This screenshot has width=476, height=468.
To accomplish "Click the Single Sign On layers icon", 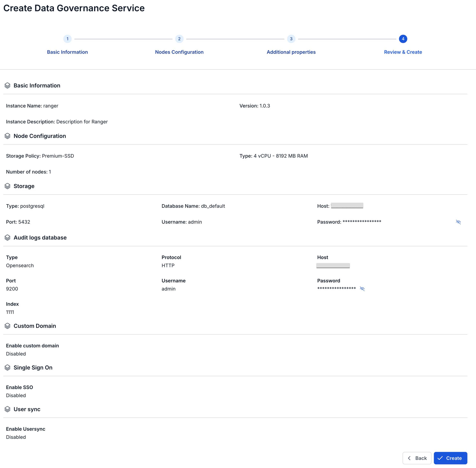I will coord(7,368).
